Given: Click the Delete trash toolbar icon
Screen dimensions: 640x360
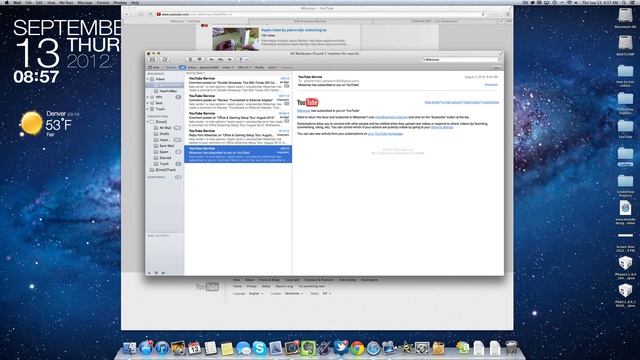Looking at the screenshot, I should (x=190, y=60).
